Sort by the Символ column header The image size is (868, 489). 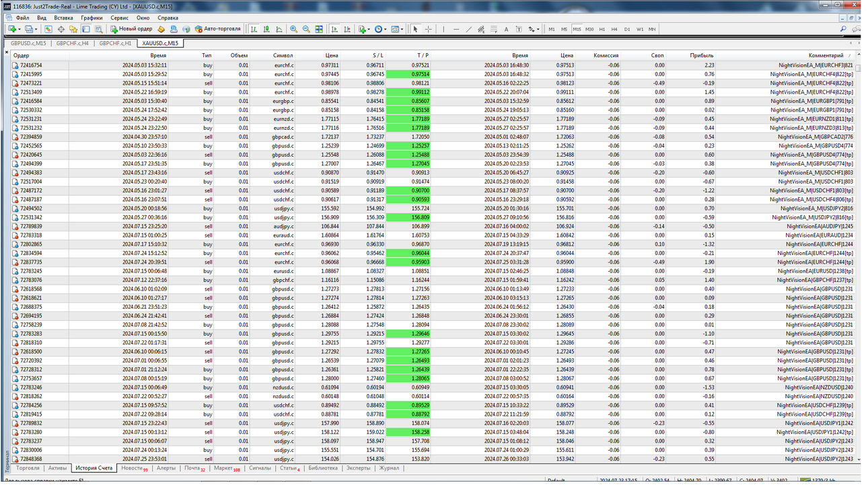[x=283, y=56]
